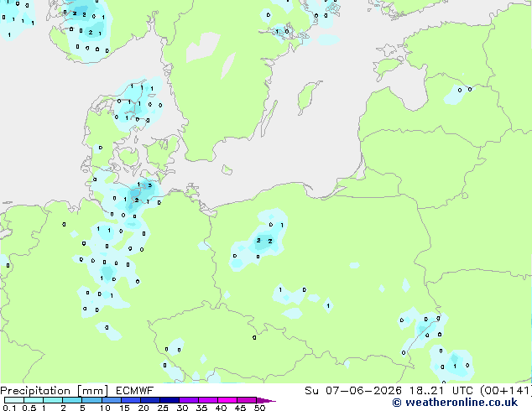Click the '[mm]' unit label
The width and height of the screenshot is (532, 411).
click(x=93, y=391)
